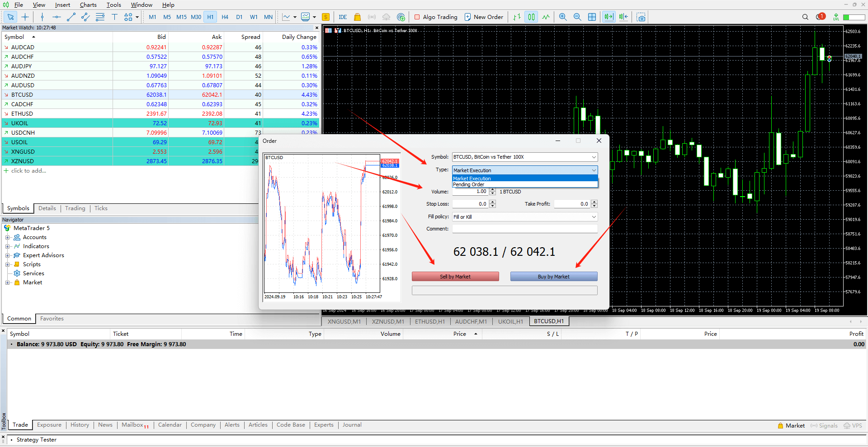Expand the Accounts tree node

pos(7,237)
